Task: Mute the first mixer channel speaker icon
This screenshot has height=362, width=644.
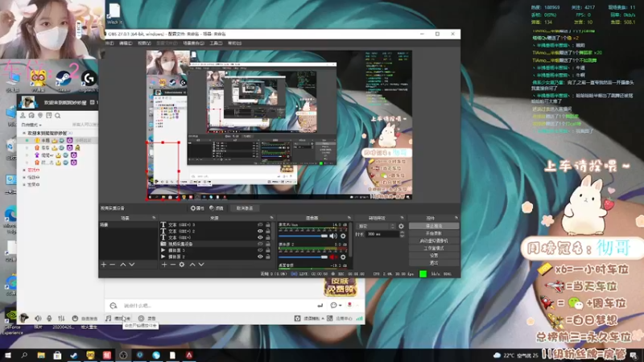Action: (333, 236)
